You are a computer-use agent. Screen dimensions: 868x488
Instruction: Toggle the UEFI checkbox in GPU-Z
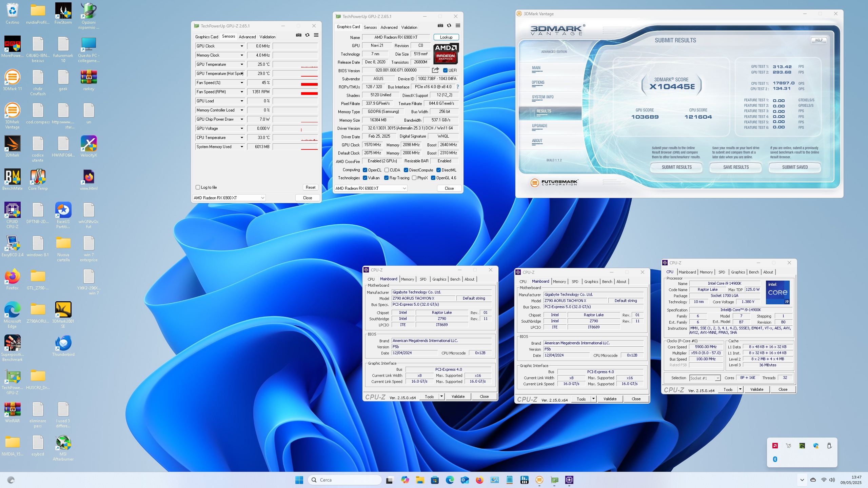[445, 70]
